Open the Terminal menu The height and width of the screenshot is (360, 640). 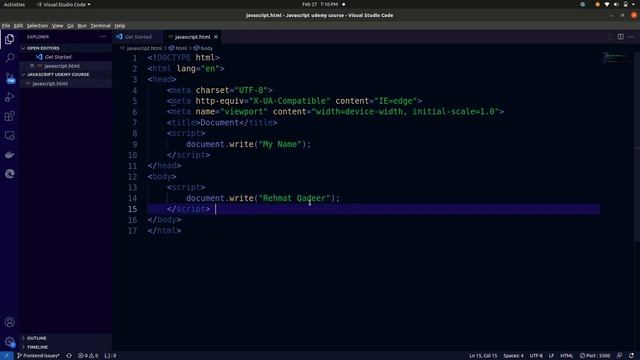click(x=100, y=26)
